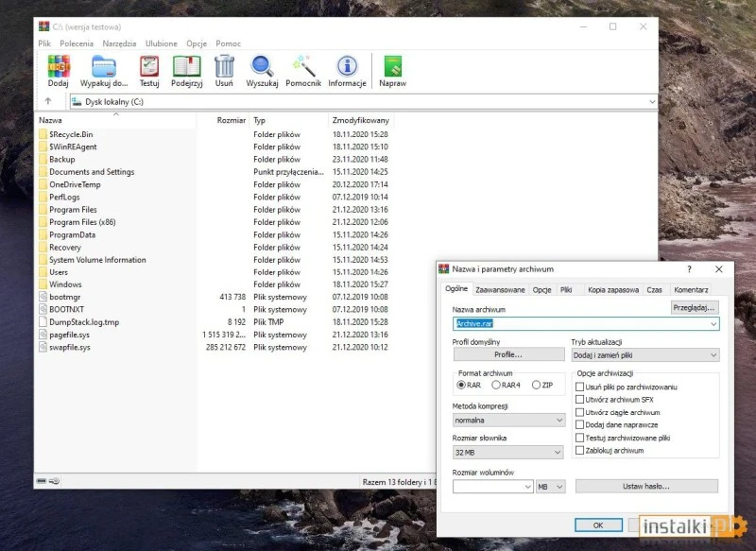Click the Przeglądaj button
756x551 pixels.
[695, 307]
